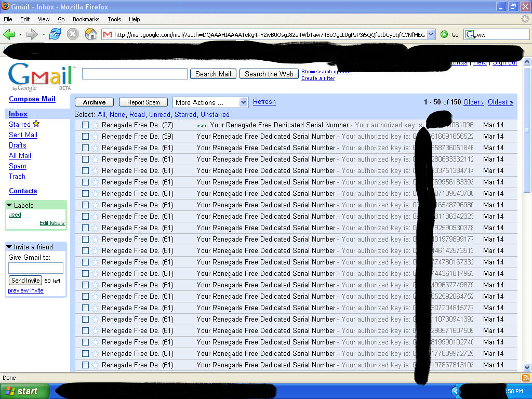Viewport: 532px width, 399px height.
Task: Click the Windows Start button
Action: [25, 391]
